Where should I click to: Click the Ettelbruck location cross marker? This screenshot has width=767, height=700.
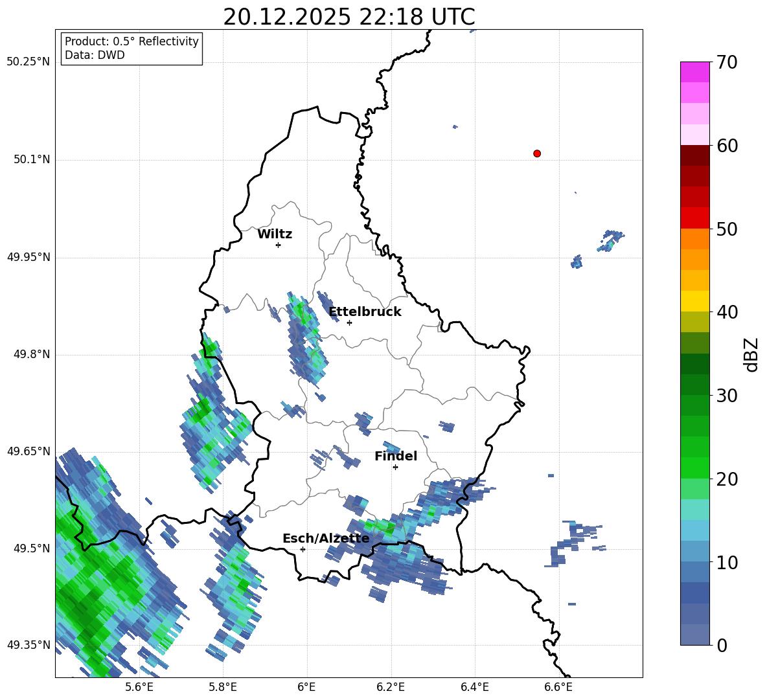[x=349, y=322]
